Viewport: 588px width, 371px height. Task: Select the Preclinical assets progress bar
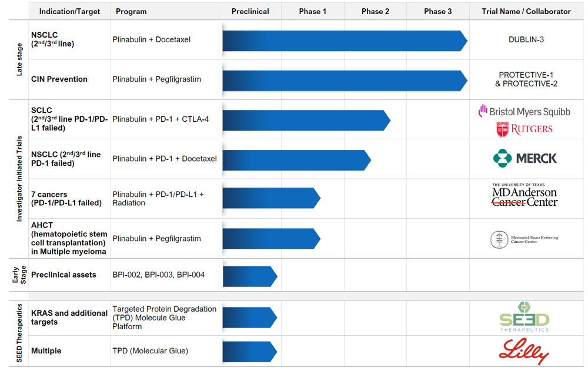tap(250, 276)
